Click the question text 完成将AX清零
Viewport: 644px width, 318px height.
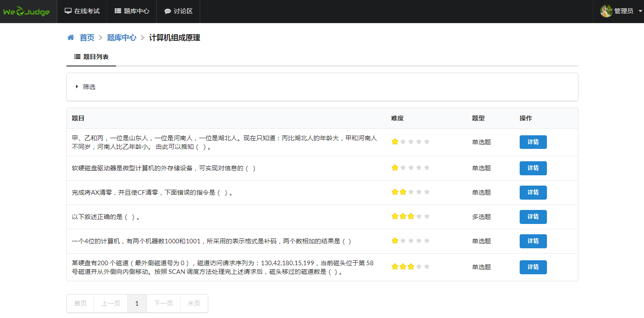pos(152,193)
